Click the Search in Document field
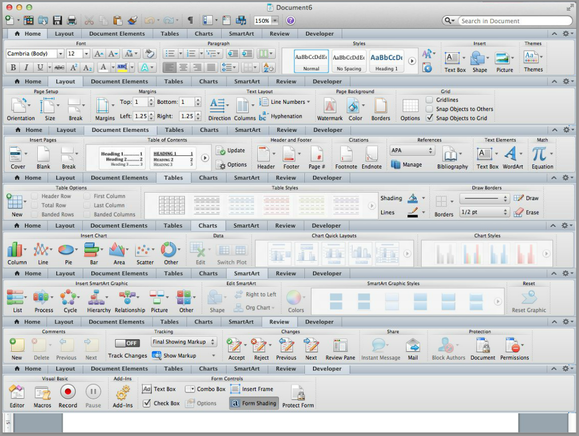The image size is (579, 436). (515, 21)
